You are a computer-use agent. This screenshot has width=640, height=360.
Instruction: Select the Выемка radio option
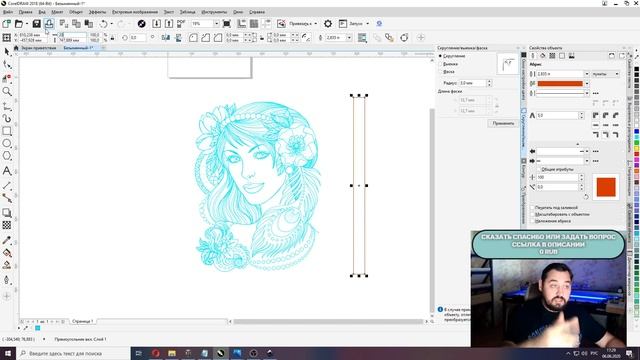click(x=440, y=64)
